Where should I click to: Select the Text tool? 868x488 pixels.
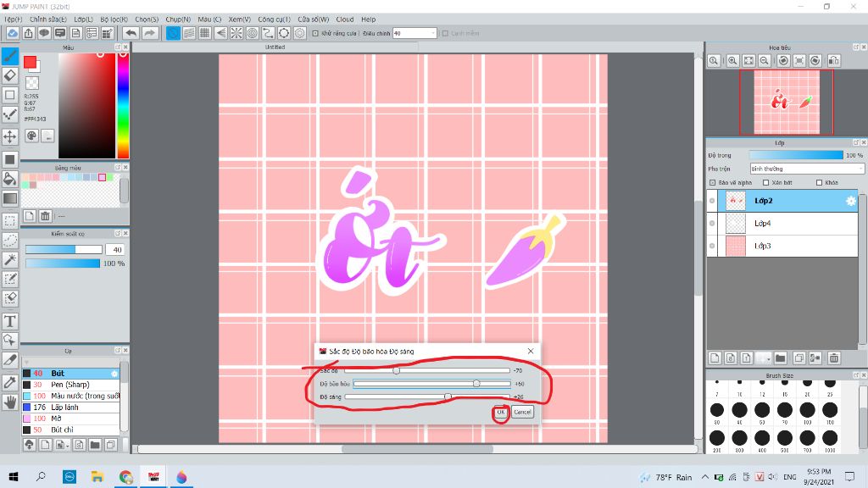pos(10,321)
